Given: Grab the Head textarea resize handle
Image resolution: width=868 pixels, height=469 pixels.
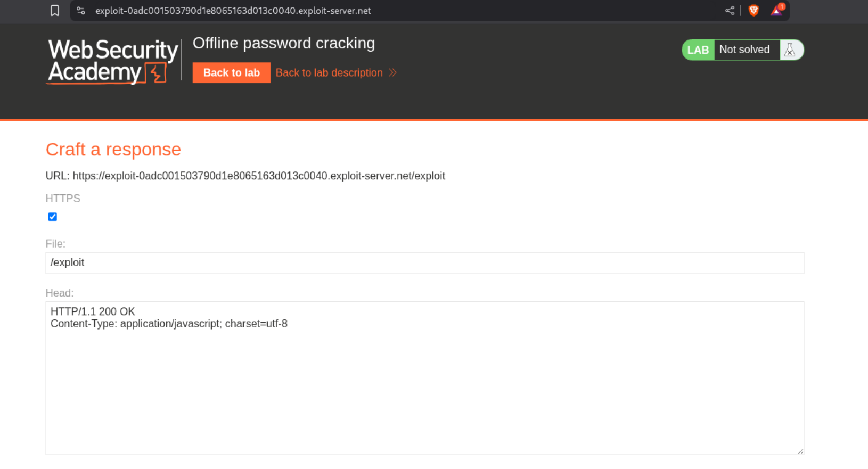Looking at the screenshot, I should click(800, 451).
